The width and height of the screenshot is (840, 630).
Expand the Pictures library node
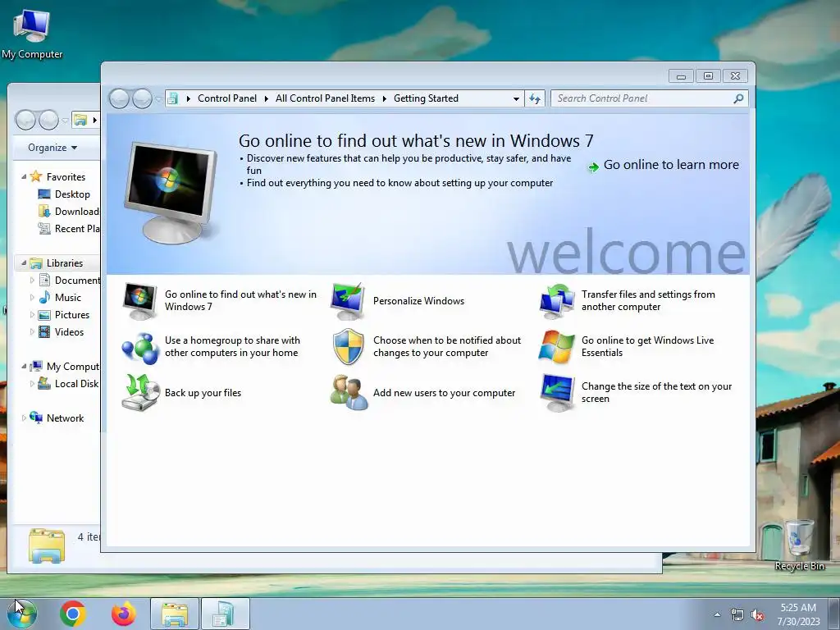click(x=32, y=314)
